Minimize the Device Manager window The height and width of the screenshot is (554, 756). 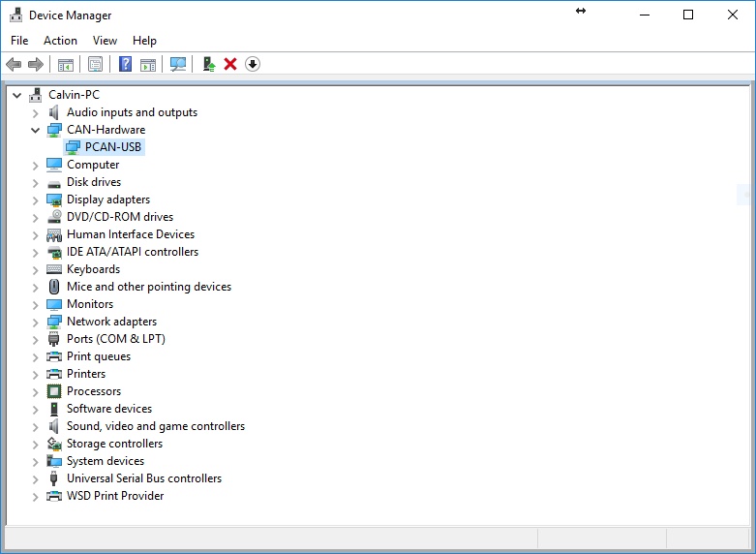(x=645, y=15)
